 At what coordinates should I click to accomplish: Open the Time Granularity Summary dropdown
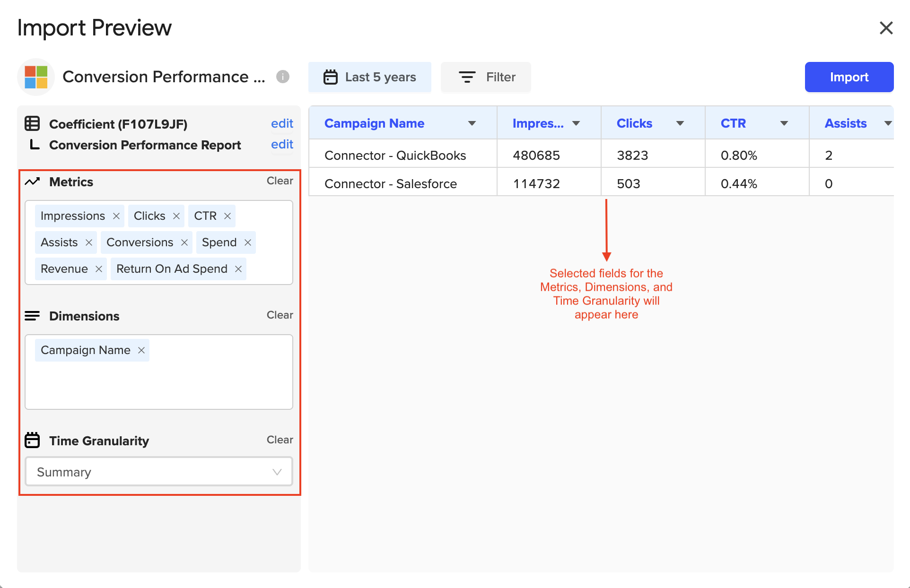159,472
